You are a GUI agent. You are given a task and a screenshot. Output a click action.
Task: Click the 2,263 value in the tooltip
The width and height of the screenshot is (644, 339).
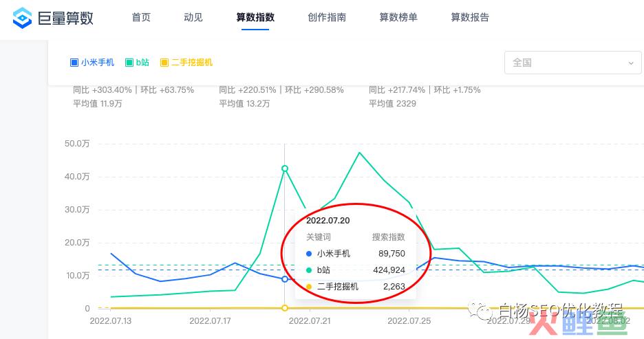pos(394,287)
